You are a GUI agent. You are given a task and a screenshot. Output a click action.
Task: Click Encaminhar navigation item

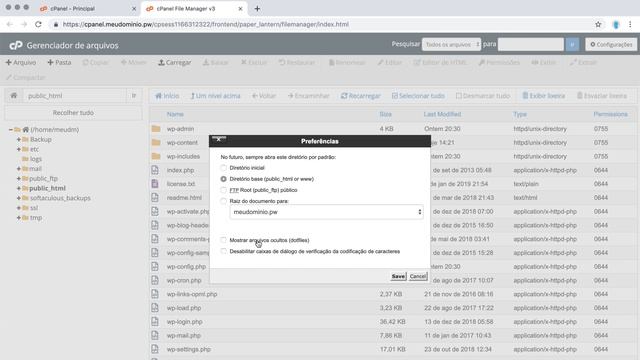(309, 96)
